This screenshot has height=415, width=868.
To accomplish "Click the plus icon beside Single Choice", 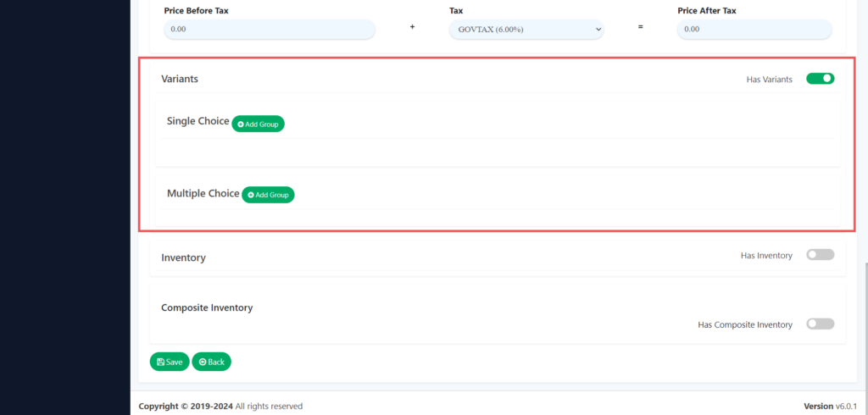I will [241, 125].
